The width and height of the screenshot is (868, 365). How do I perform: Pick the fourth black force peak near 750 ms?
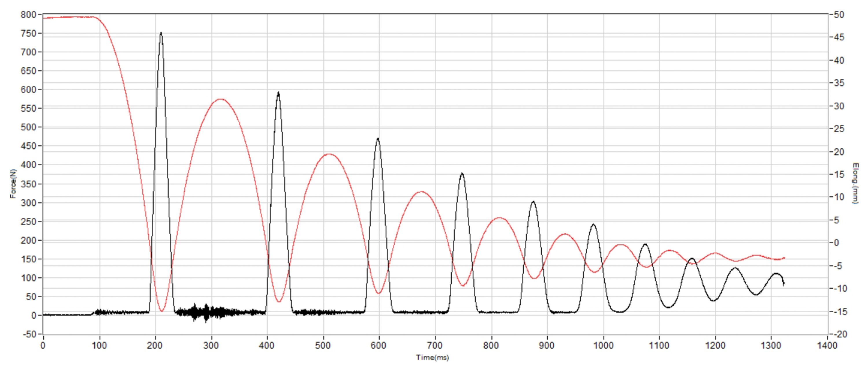point(462,174)
